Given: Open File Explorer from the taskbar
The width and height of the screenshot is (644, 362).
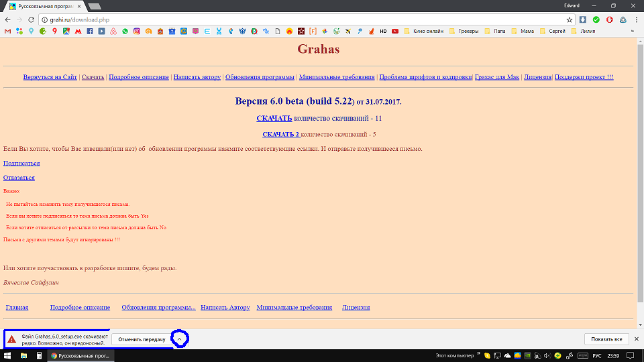Looking at the screenshot, I should (24, 356).
